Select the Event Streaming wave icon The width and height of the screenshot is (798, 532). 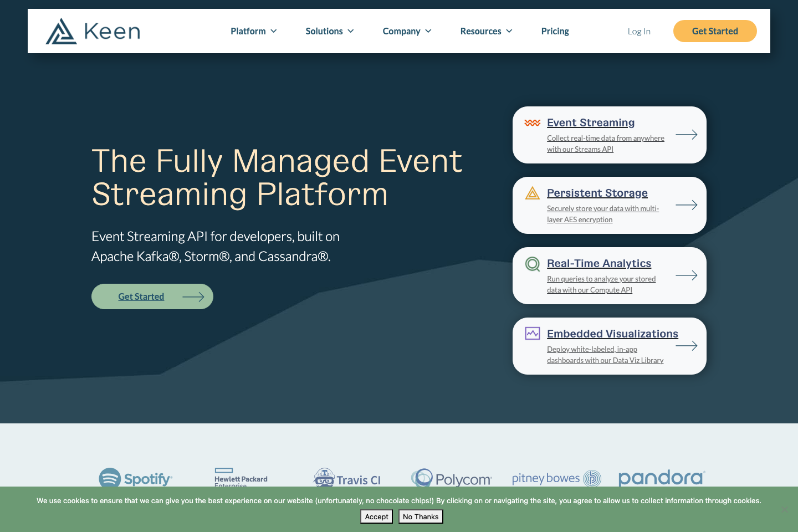(532, 123)
